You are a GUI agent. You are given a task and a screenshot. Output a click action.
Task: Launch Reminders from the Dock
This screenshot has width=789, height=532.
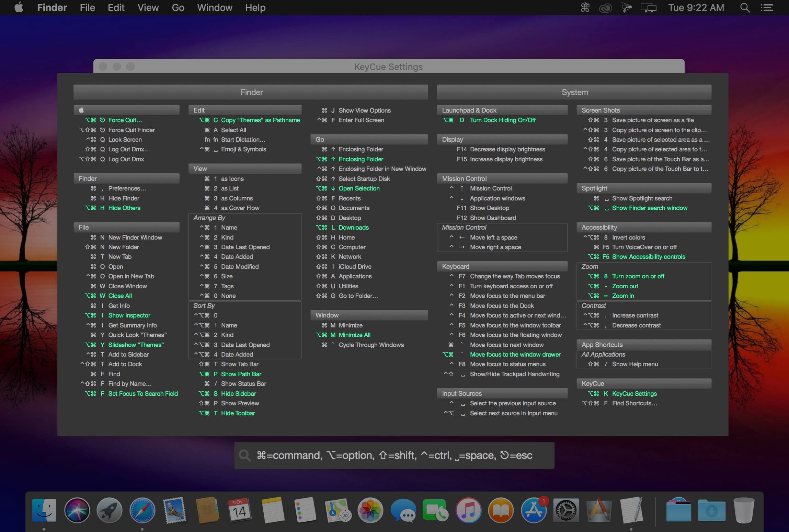tap(305, 510)
